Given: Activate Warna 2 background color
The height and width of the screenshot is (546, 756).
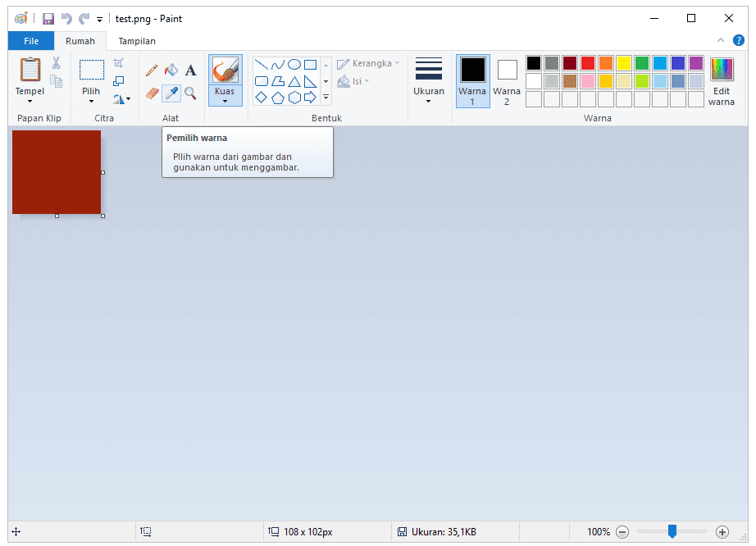Looking at the screenshot, I should (507, 81).
